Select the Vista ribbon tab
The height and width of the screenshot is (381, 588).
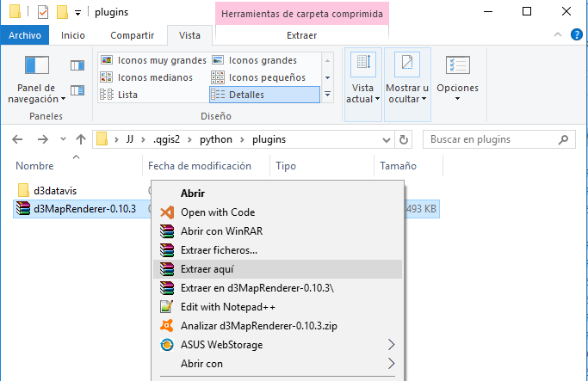tap(189, 35)
